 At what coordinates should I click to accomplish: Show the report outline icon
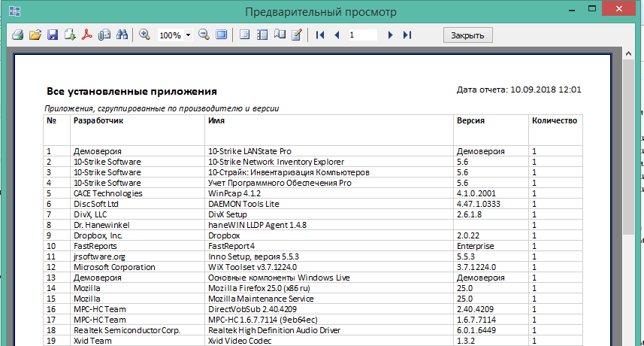coord(244,35)
